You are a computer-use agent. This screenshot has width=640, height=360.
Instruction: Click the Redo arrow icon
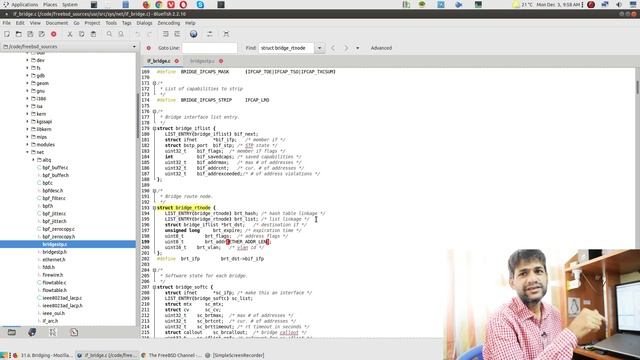coord(149,34)
